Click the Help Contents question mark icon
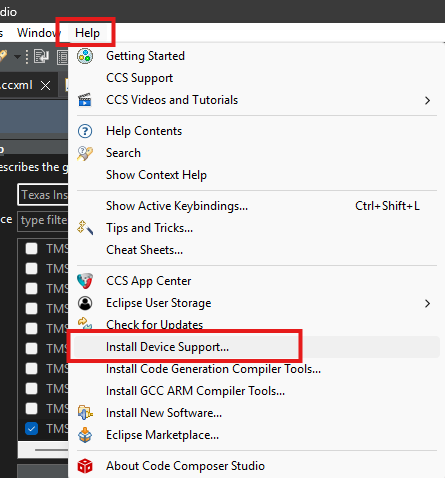Viewport: 445px width, 478px height. coord(85,131)
